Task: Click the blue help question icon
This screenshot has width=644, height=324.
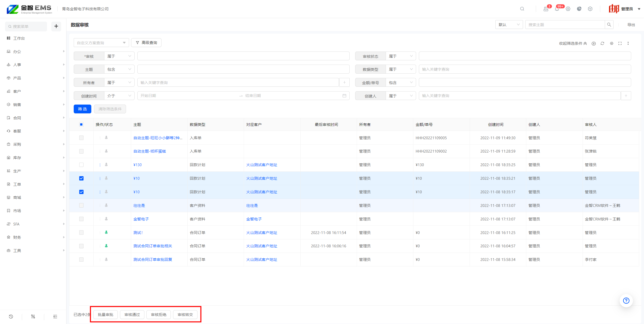Action: click(626, 301)
